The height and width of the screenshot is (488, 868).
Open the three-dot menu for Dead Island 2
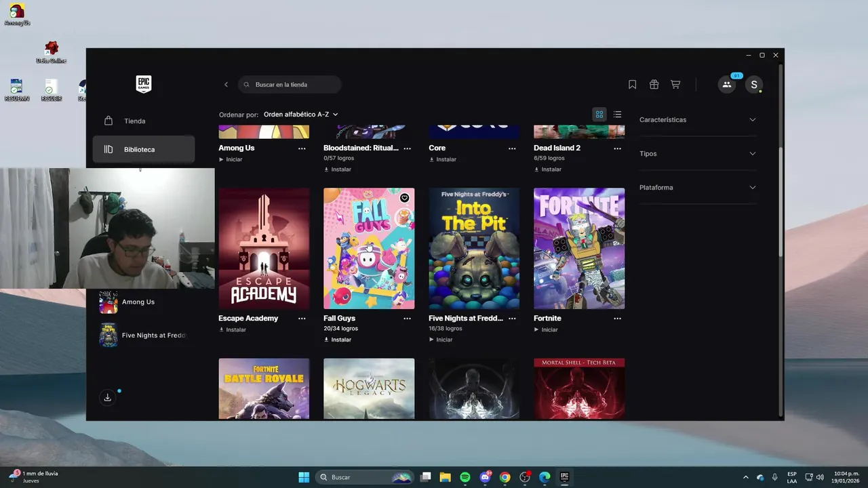pos(617,148)
